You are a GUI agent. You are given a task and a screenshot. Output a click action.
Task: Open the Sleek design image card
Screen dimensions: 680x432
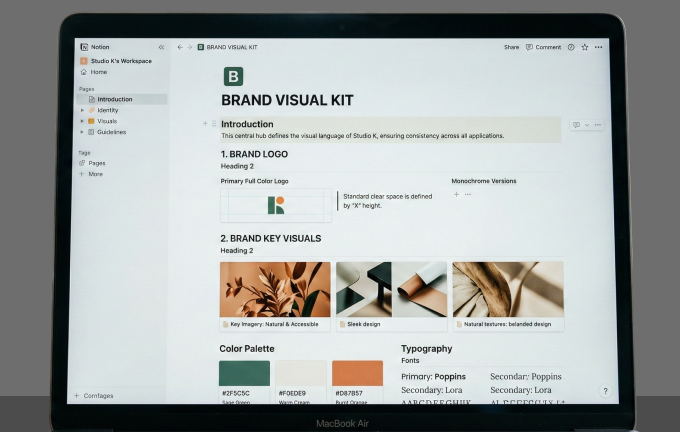tap(391, 297)
